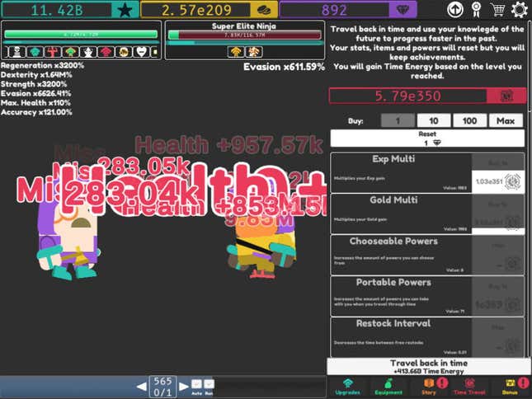Image resolution: width=532 pixels, height=399 pixels.
Task: Click Super Elite Ninja health bar
Action: pos(245,35)
